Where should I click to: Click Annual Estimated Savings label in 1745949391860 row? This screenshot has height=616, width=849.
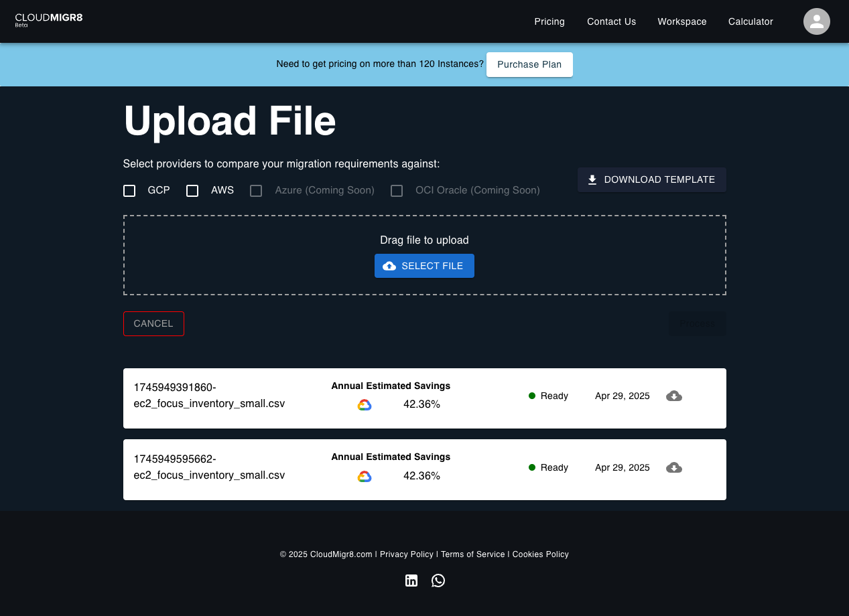(x=391, y=386)
